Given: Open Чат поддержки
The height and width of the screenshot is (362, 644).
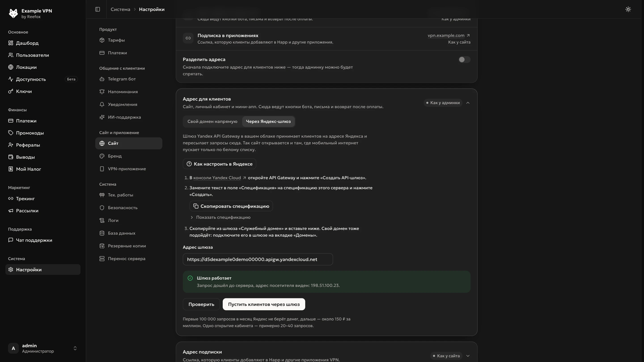Looking at the screenshot, I should coord(43,240).
